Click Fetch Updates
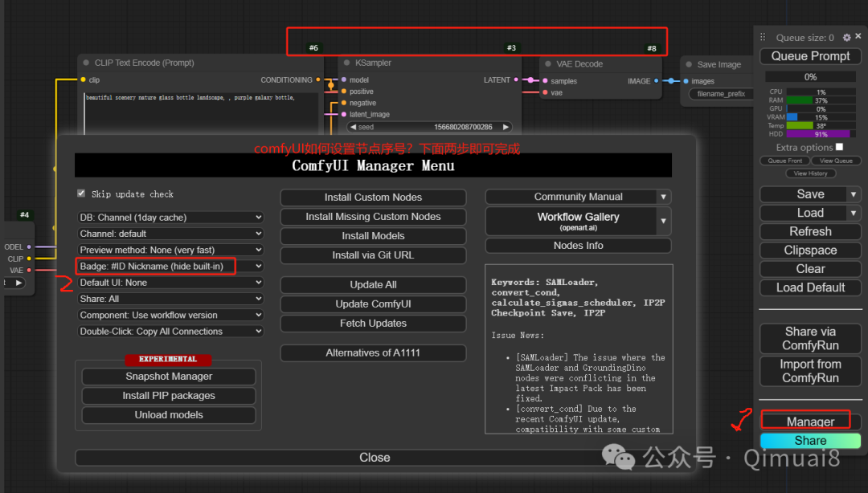868x493 pixels. click(373, 324)
